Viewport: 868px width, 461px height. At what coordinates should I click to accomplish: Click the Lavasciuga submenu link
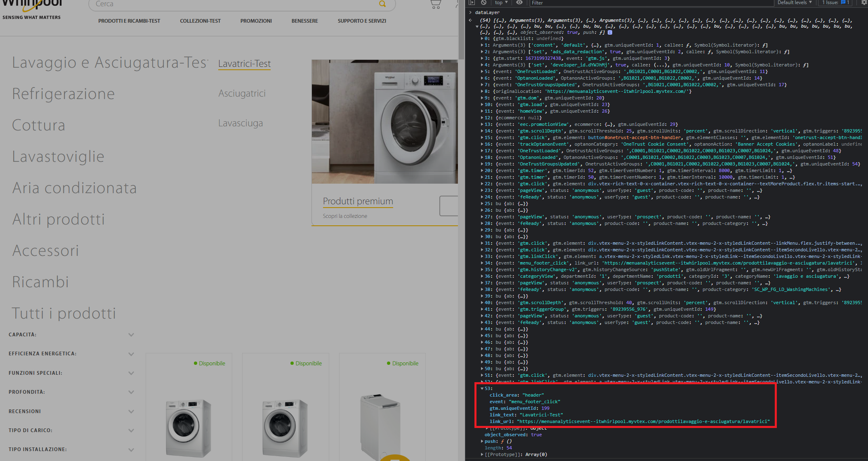click(241, 123)
